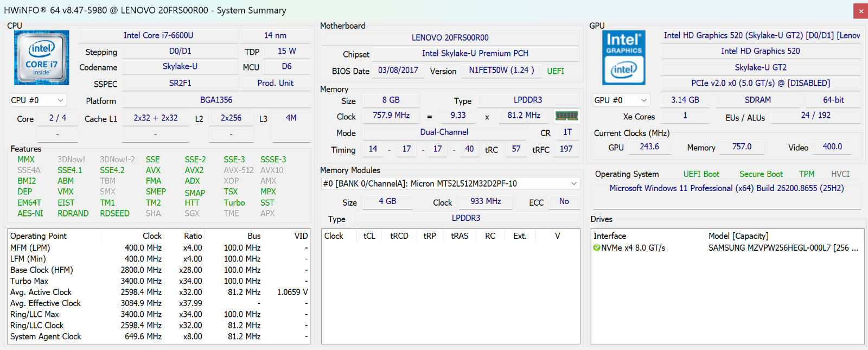Click the module clock 933 MHz
This screenshot has width=868, height=350.
coord(486,201)
